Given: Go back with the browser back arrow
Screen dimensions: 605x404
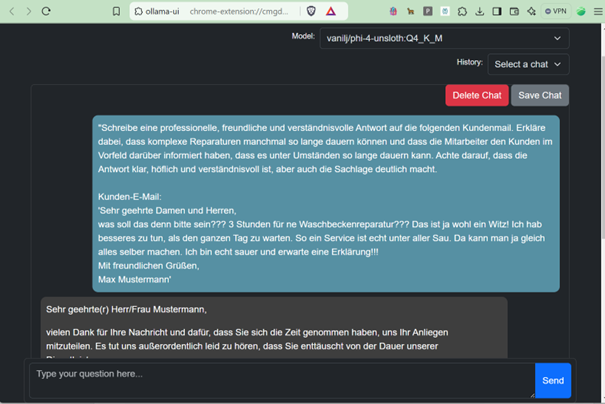Looking at the screenshot, I should tap(12, 11).
